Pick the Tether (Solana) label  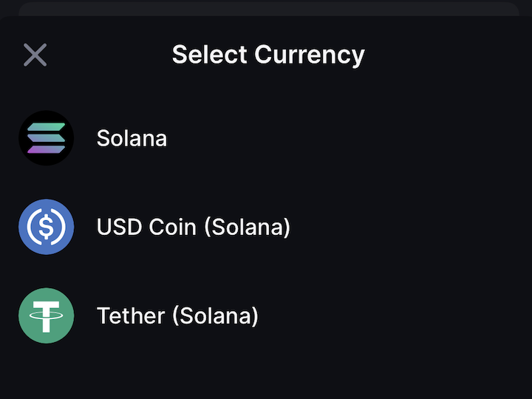[177, 316]
